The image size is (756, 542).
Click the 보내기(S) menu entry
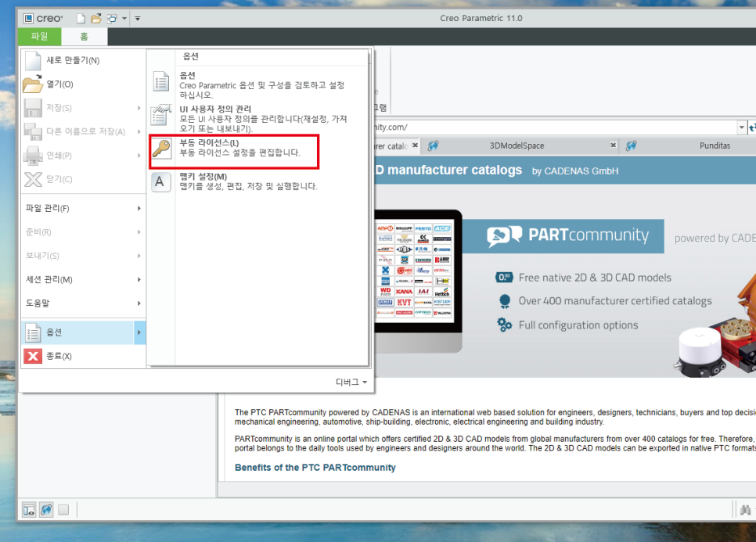(x=83, y=255)
